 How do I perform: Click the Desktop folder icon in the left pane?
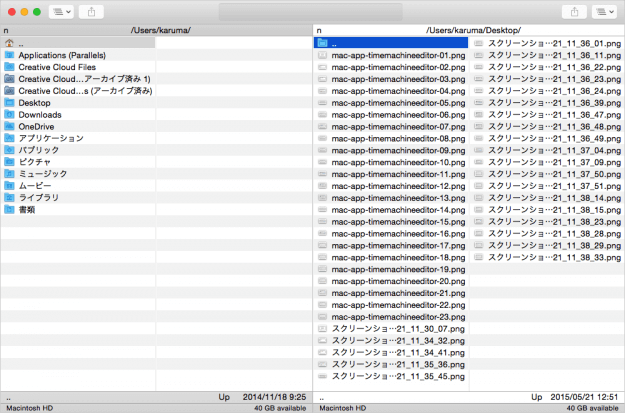point(9,102)
